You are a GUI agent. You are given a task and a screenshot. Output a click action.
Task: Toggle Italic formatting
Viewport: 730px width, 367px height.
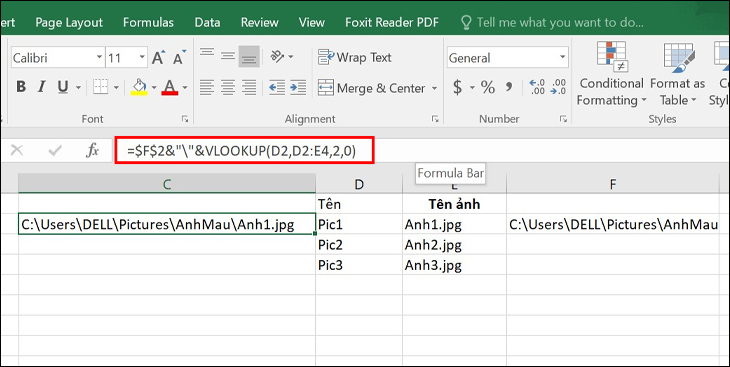[42, 87]
